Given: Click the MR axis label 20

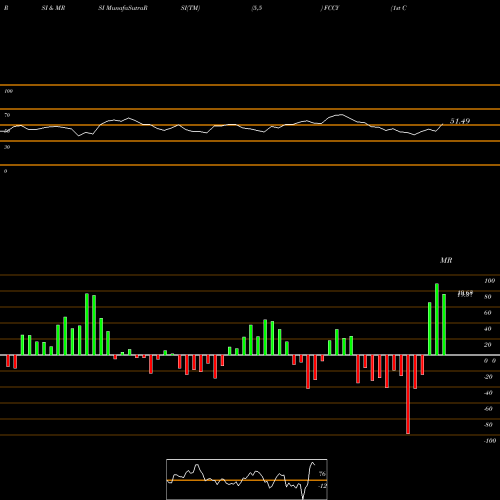Looking at the screenshot, I should (488, 345).
